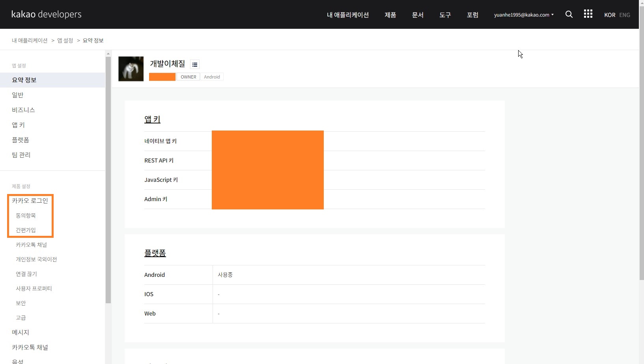Image resolution: width=644 pixels, height=364 pixels.
Task: Click the REST API 키 row label
Action: click(159, 161)
